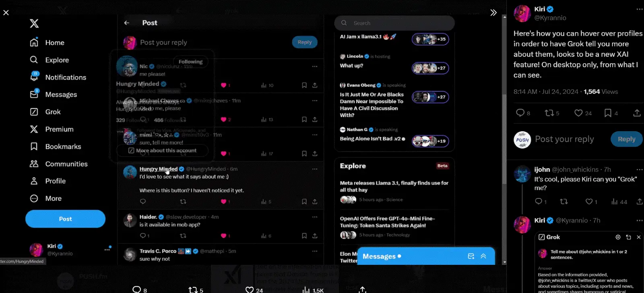Image resolution: width=644 pixels, height=293 pixels.
Task: Open Grok card settings gear icon
Action: tap(618, 237)
